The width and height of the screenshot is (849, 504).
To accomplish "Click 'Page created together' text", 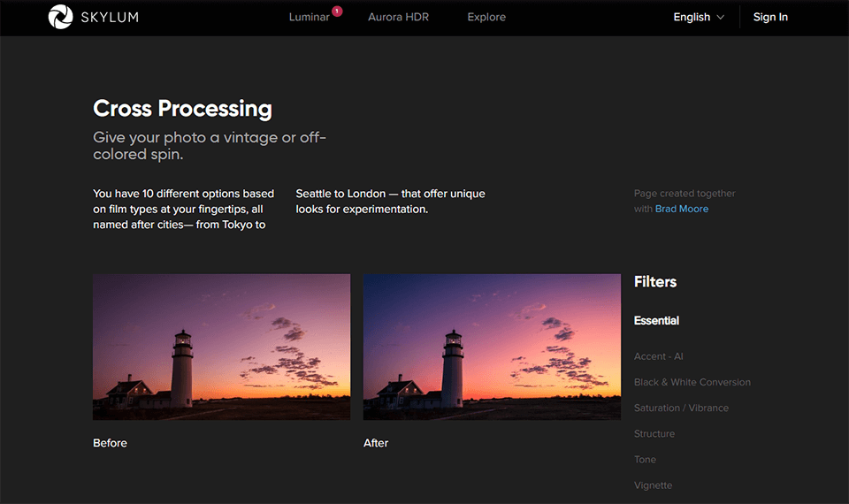I will pyautogui.click(x=685, y=194).
